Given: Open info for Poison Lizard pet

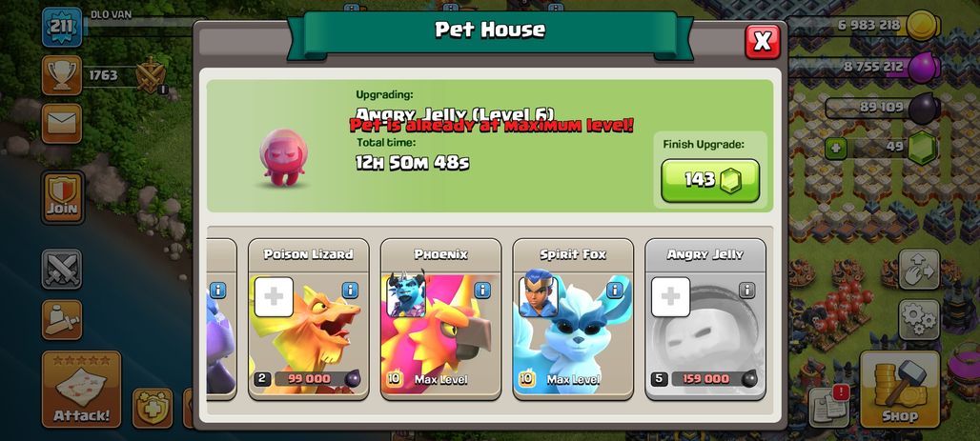Looking at the screenshot, I should pos(350,290).
